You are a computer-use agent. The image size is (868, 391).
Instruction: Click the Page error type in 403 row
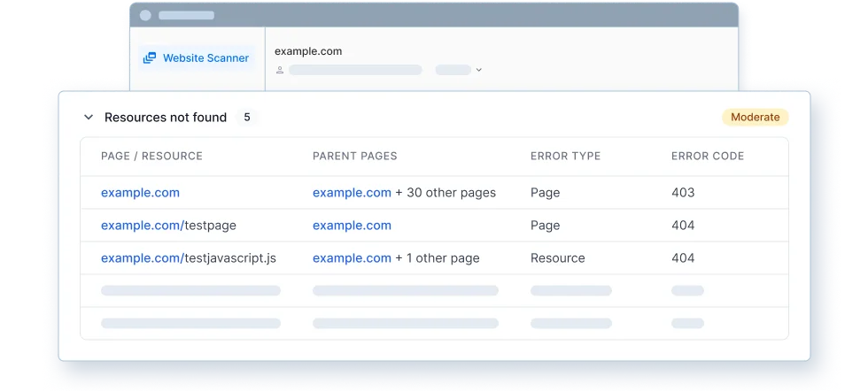(x=546, y=193)
